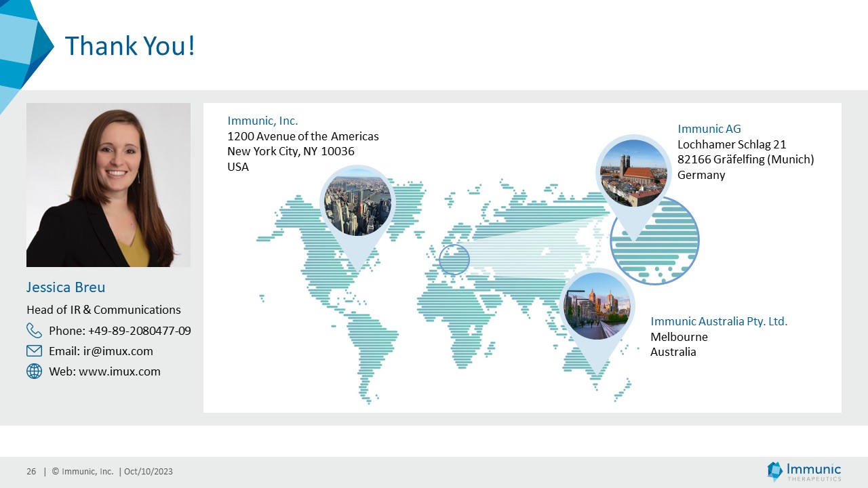Select the Munich map pin photo
The height and width of the screenshot is (488, 868).
point(633,172)
